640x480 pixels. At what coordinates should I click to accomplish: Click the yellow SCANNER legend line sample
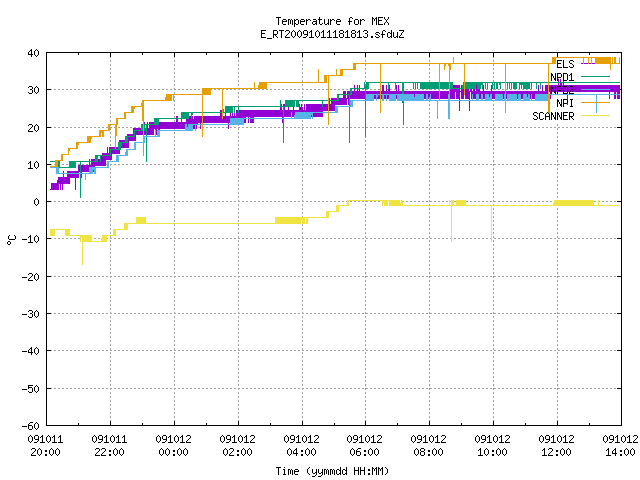point(595,116)
